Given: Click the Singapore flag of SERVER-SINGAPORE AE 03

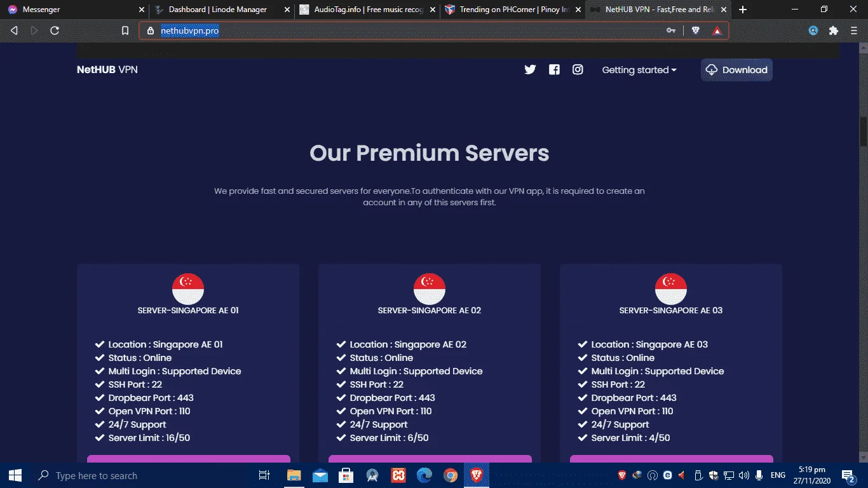Looking at the screenshot, I should click(671, 289).
